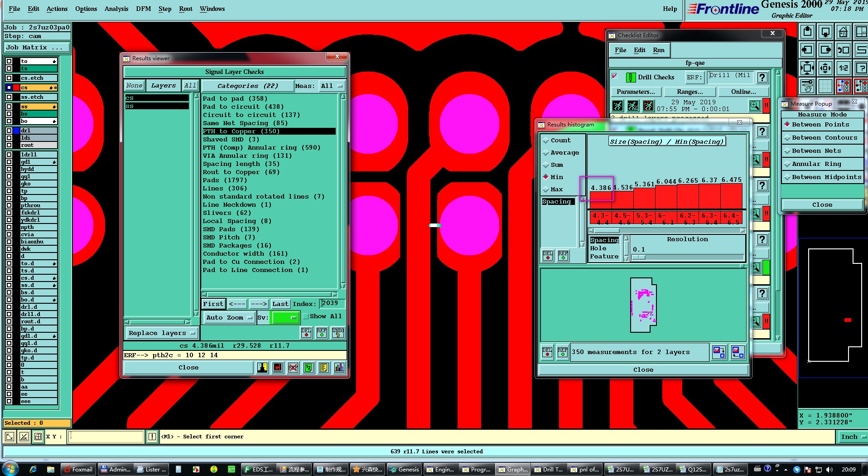Click the Resolution slider in Results histogram

688,257
